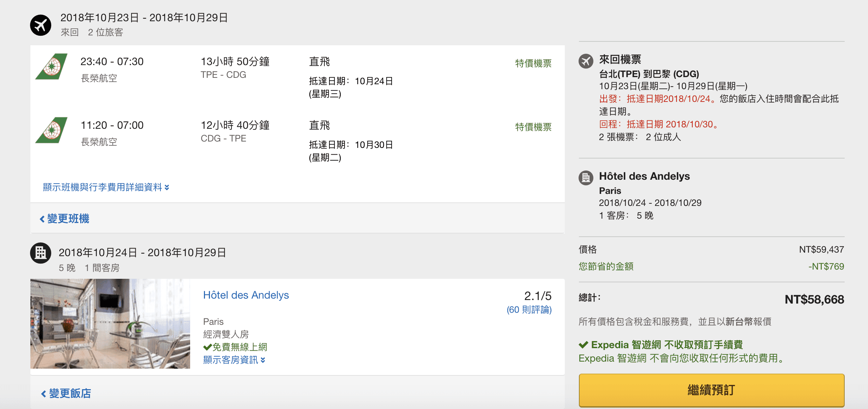Click 12小時 40分鐘 flight duration
The height and width of the screenshot is (409, 868).
coord(235,125)
